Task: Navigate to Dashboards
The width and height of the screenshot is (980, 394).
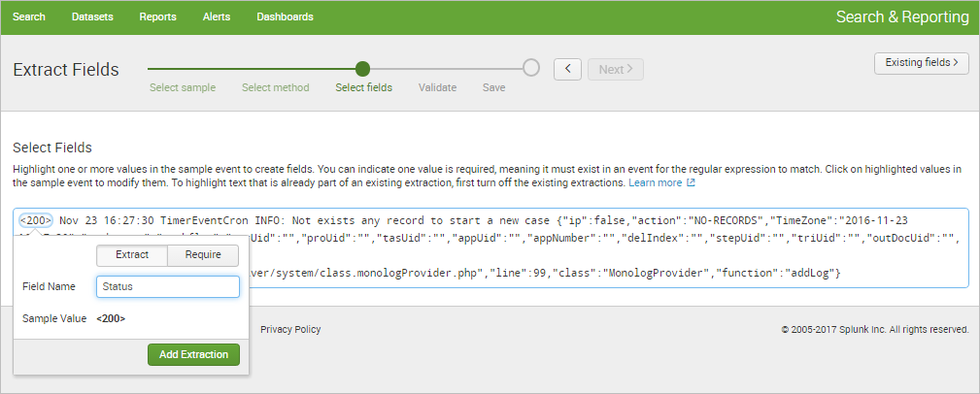Action: (285, 17)
